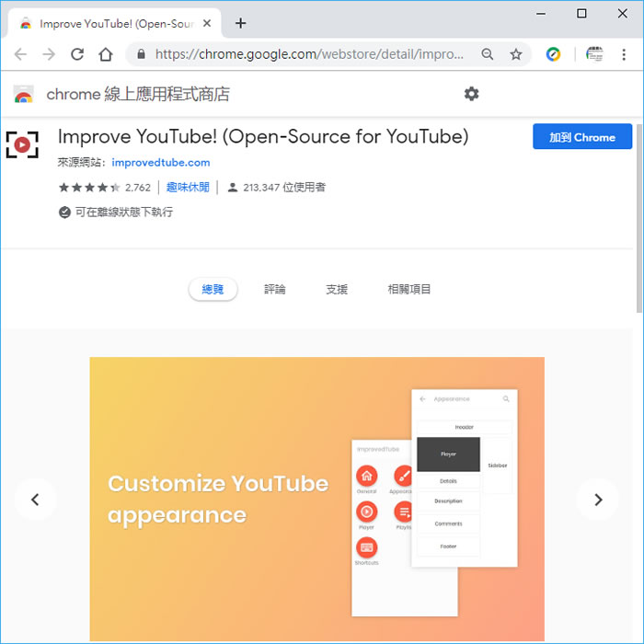Screen dimensions: 644x644
Task: Switch to the 支援 tab
Action: (337, 290)
